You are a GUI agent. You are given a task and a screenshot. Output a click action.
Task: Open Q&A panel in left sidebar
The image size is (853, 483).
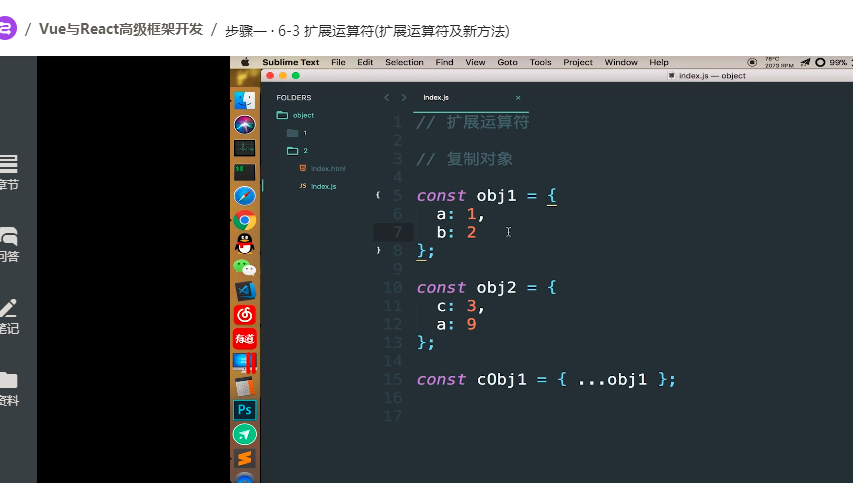(9, 245)
